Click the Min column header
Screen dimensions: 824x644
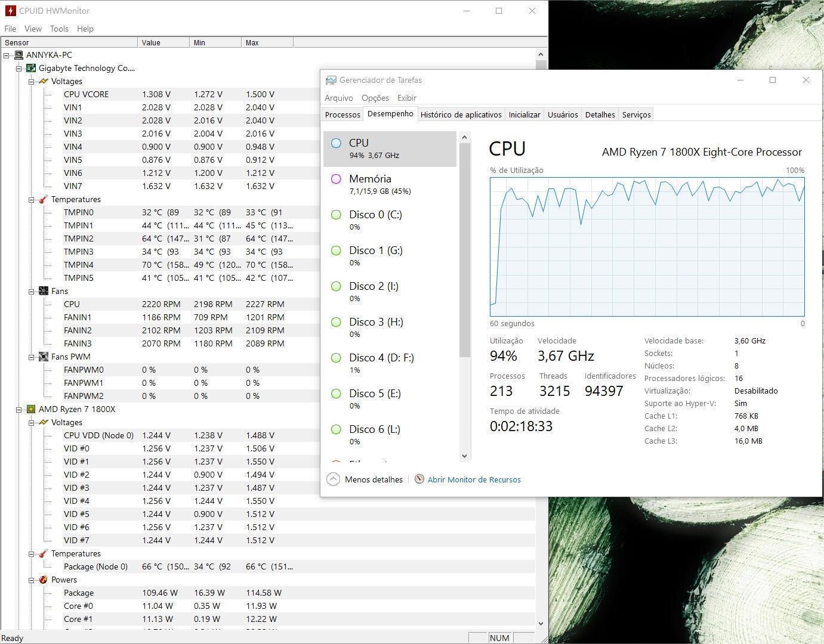click(216, 42)
